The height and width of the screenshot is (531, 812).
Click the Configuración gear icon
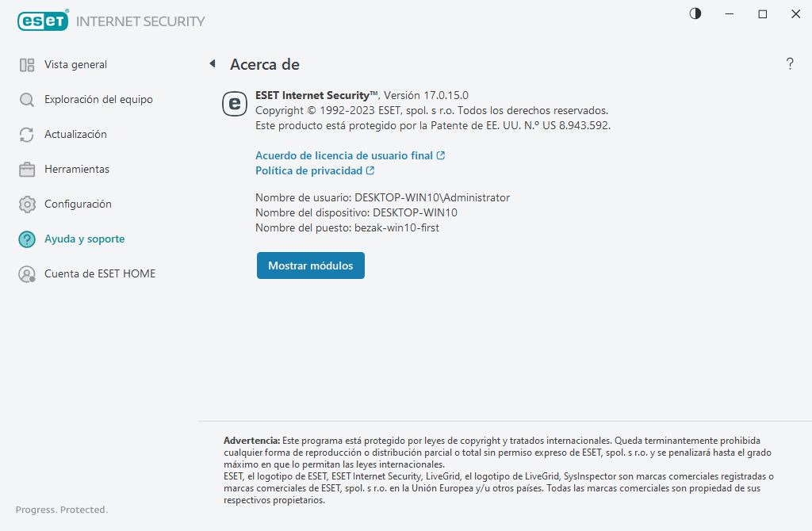tap(27, 204)
